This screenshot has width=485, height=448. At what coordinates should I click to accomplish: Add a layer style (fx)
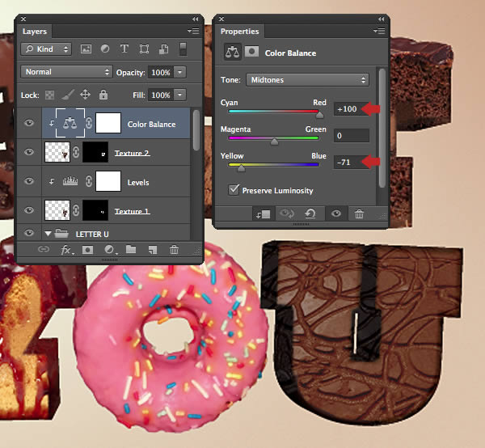tap(66, 250)
